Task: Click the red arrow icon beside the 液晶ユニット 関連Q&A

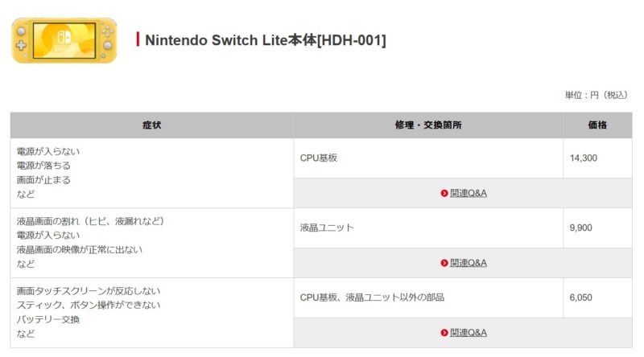Action: tap(444, 263)
